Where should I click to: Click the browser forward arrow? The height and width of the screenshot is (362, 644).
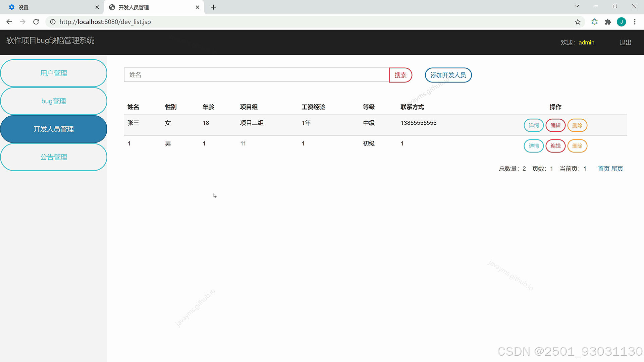(x=23, y=22)
